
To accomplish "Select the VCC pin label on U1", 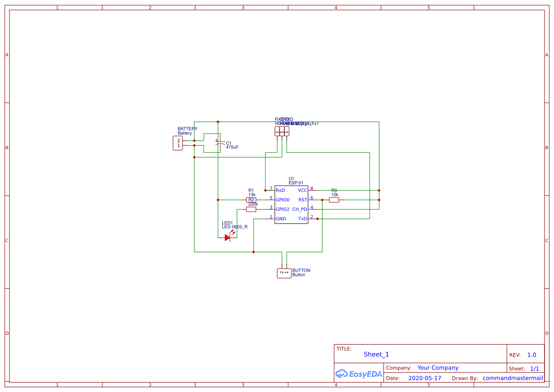I will (301, 190).
